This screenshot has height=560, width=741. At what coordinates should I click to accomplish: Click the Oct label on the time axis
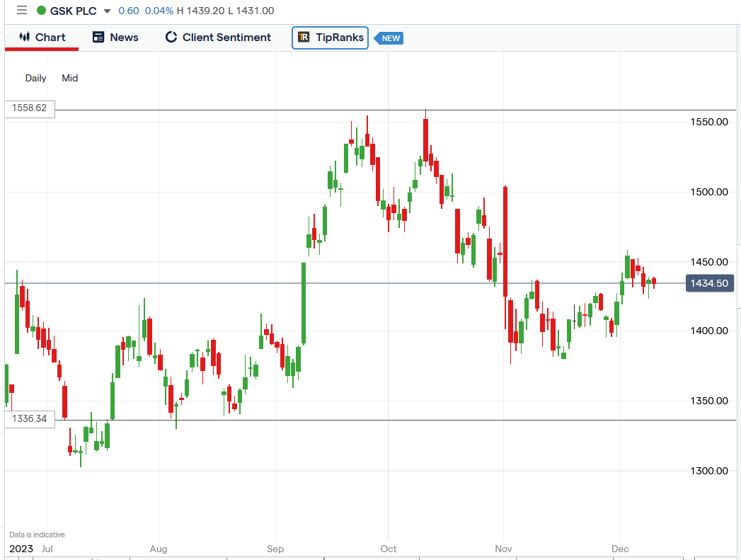(x=389, y=549)
